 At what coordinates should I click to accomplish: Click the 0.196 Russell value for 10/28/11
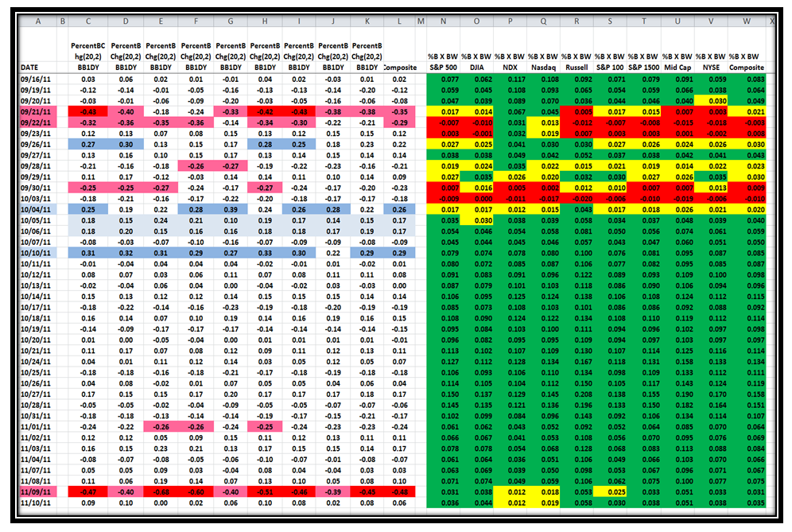577,406
